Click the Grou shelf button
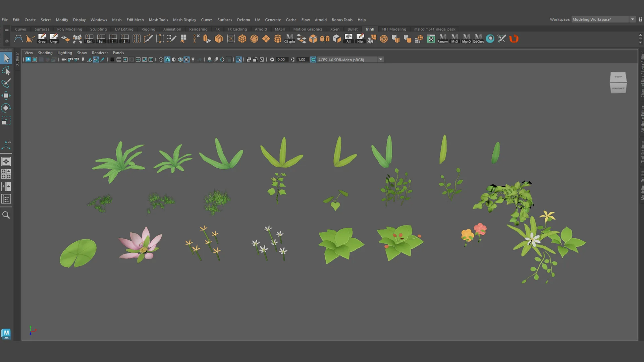 pyautogui.click(x=42, y=39)
